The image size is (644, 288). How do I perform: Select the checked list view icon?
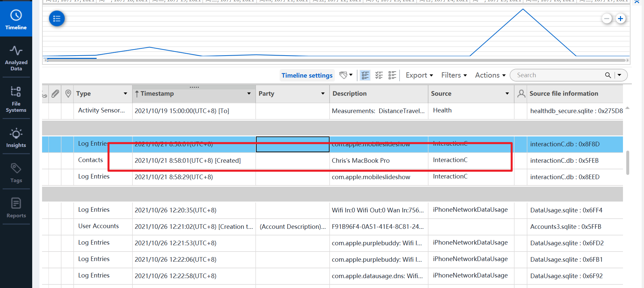pos(379,75)
